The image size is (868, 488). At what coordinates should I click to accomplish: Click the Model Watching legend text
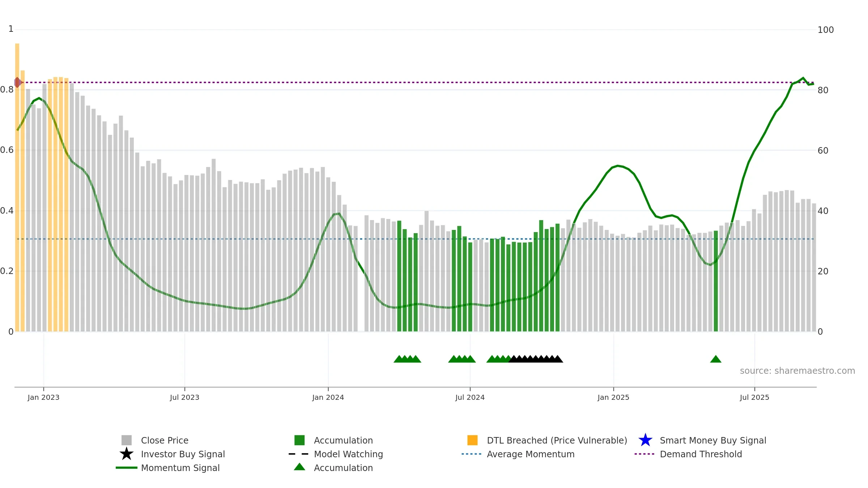click(x=348, y=454)
